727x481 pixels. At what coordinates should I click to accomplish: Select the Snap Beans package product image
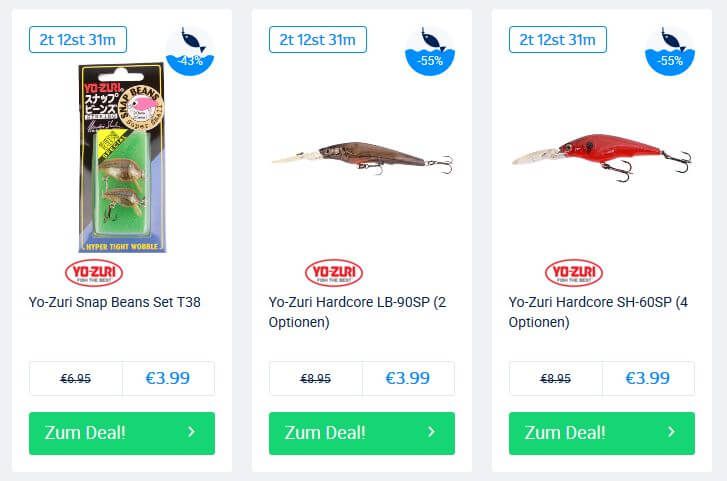(x=122, y=158)
